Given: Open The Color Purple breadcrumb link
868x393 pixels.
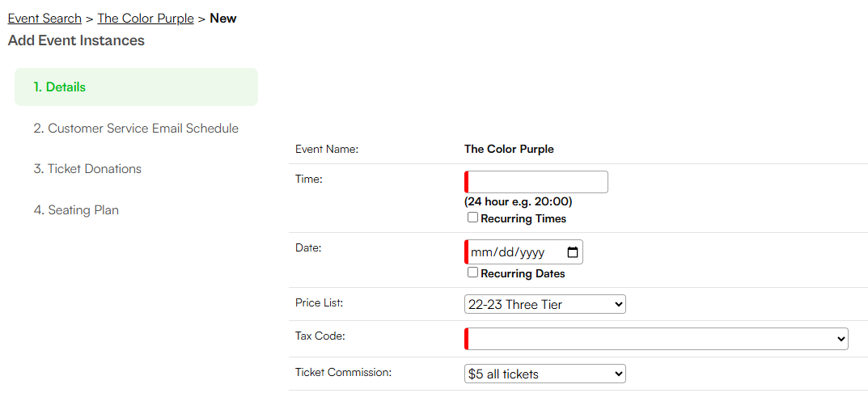Looking at the screenshot, I should click(x=146, y=19).
